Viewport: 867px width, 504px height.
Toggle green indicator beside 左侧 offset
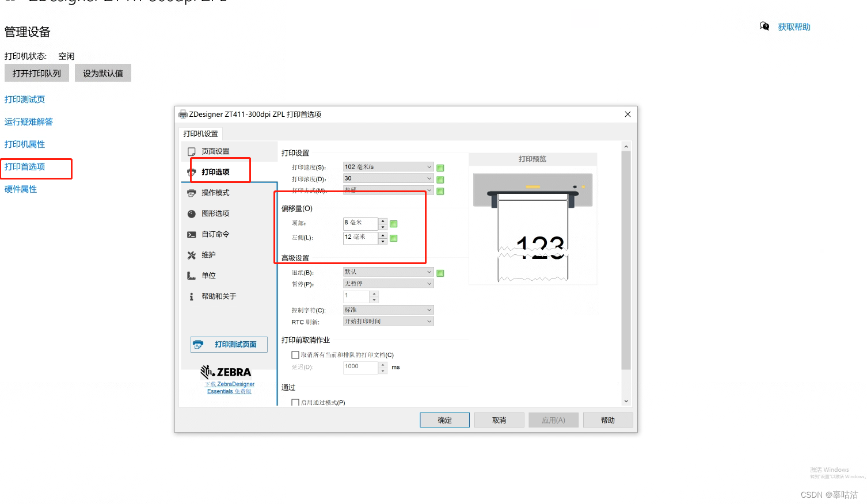[394, 238]
